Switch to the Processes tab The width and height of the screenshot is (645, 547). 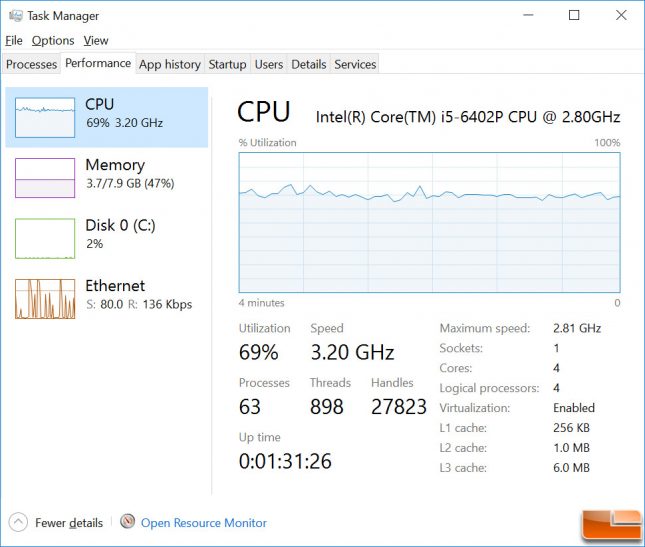pos(31,64)
